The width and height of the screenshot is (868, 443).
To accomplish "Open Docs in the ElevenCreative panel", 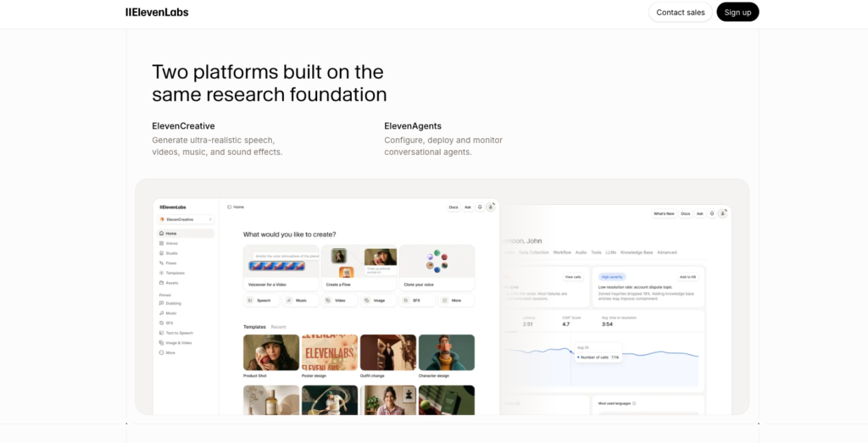I will (453, 207).
